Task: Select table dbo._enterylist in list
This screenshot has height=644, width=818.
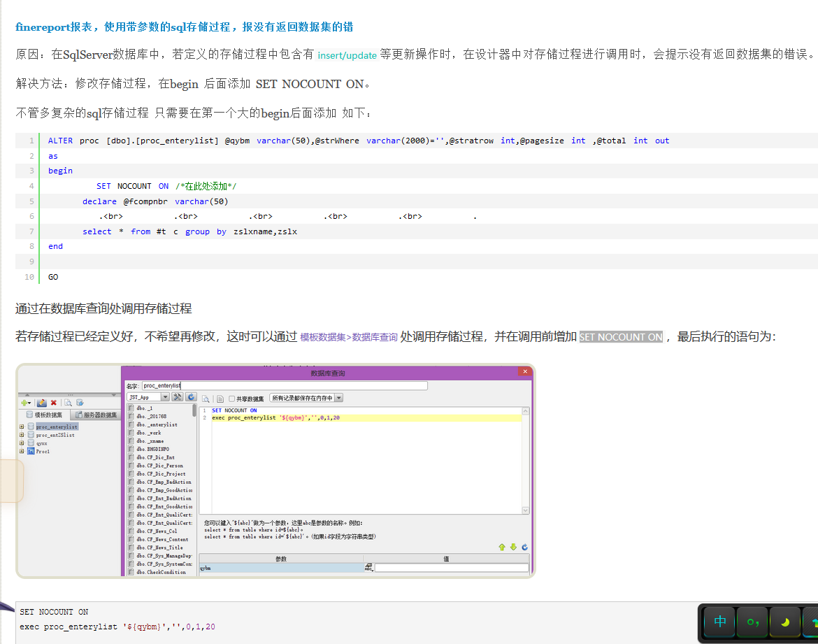Action: coord(157,424)
